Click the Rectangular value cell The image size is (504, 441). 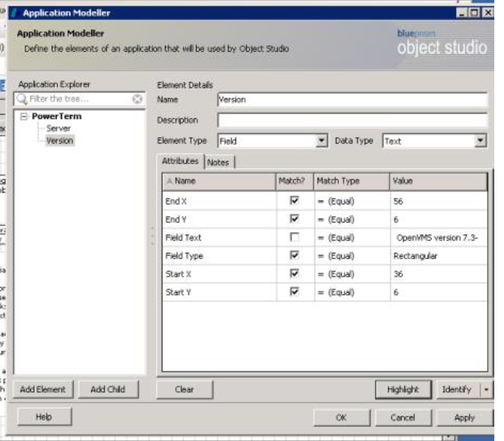tap(439, 256)
